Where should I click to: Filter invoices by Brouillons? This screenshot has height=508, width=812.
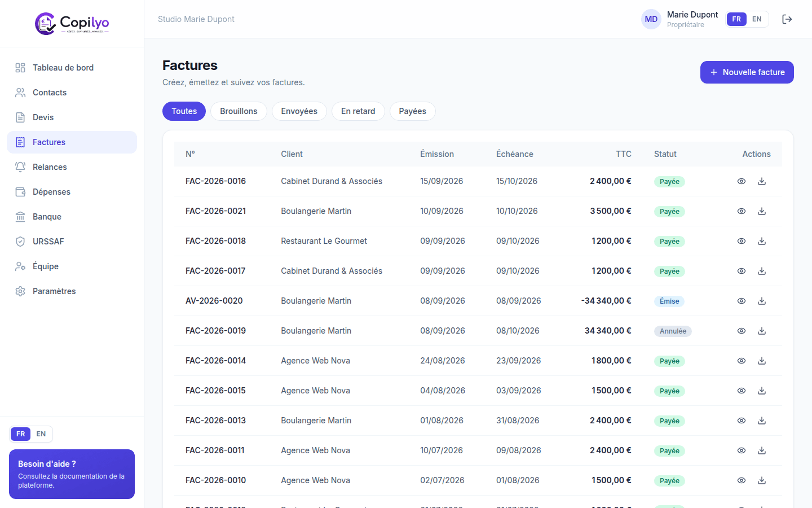click(239, 111)
